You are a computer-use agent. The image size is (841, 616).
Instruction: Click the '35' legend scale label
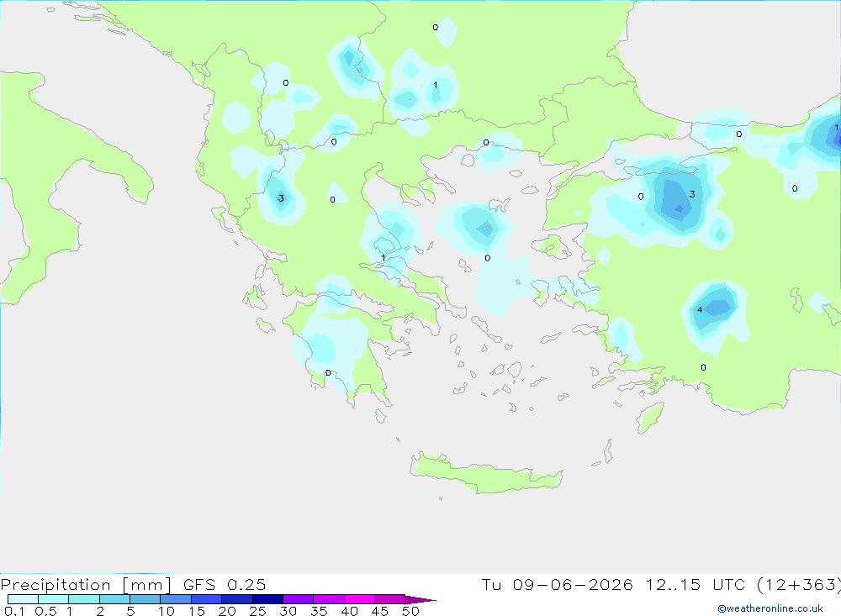point(319,611)
